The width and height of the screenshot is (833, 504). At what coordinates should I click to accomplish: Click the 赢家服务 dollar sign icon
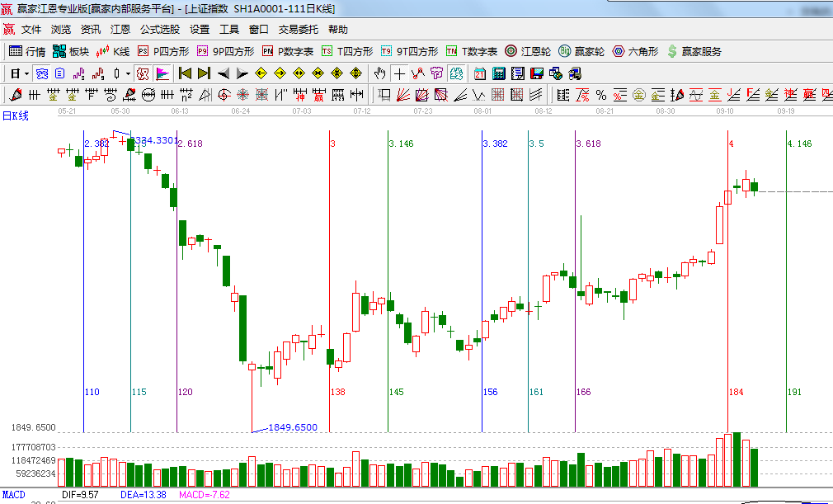(672, 51)
